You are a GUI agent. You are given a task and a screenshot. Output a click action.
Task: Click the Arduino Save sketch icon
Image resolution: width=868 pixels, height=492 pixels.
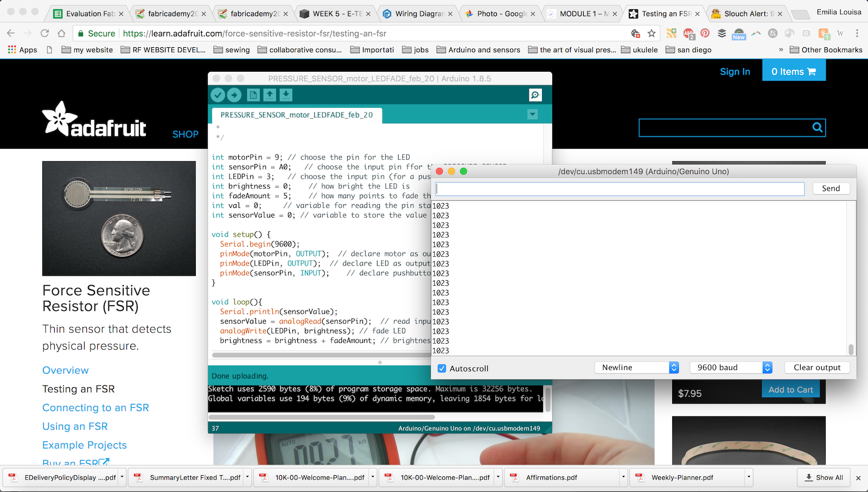click(286, 95)
